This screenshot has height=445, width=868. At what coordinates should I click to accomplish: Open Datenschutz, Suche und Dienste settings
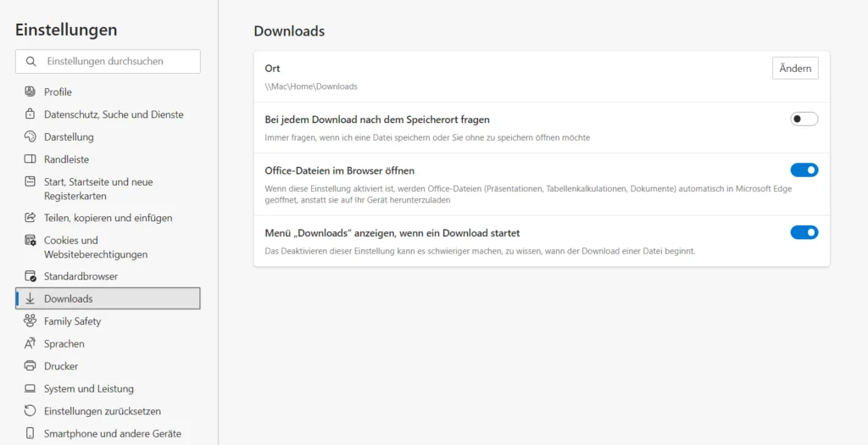click(108, 114)
